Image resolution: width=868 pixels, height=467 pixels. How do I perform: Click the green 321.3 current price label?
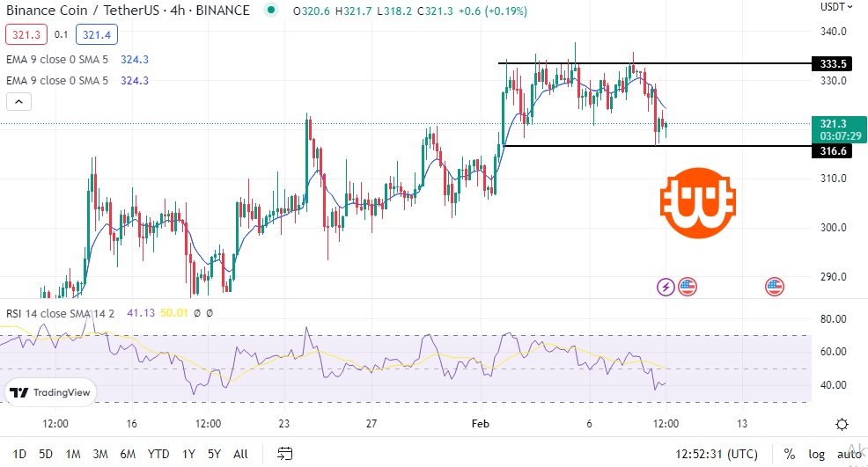[839, 129]
